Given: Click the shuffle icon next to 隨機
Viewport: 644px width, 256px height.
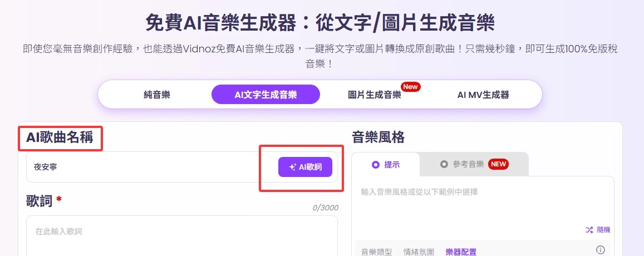Looking at the screenshot, I should 589,230.
